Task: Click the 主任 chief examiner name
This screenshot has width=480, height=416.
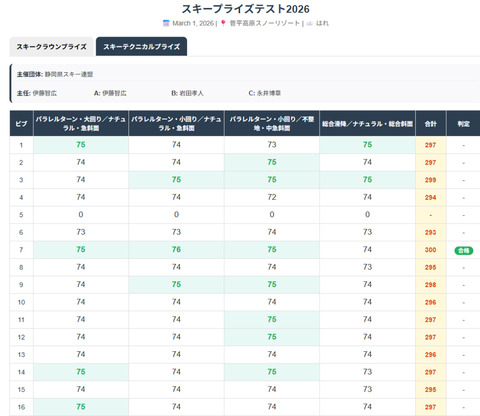Action: 45,93
